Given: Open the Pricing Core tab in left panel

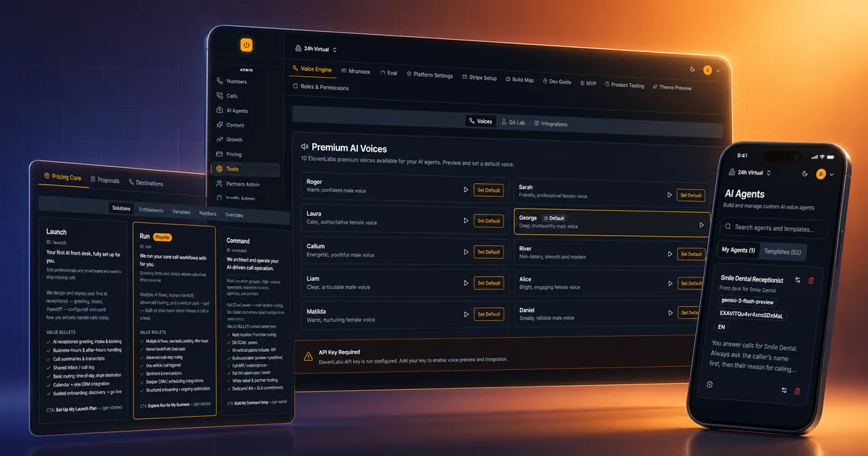Looking at the screenshot, I should pyautogui.click(x=62, y=177).
